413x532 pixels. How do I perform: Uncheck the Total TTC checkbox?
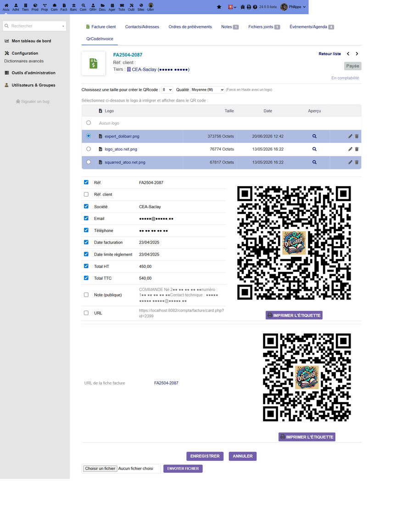[x=86, y=278]
